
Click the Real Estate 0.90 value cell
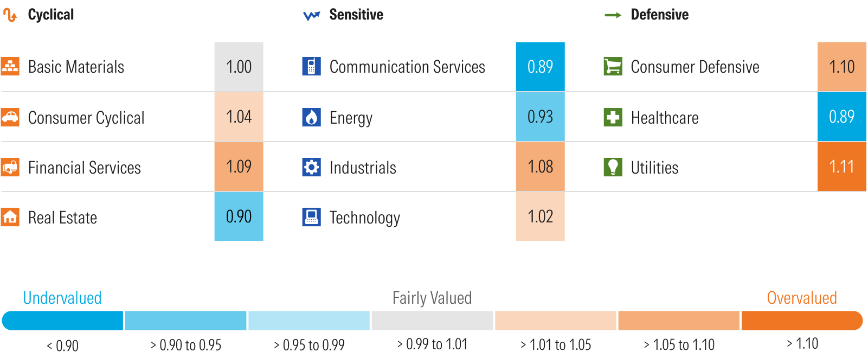point(239,216)
